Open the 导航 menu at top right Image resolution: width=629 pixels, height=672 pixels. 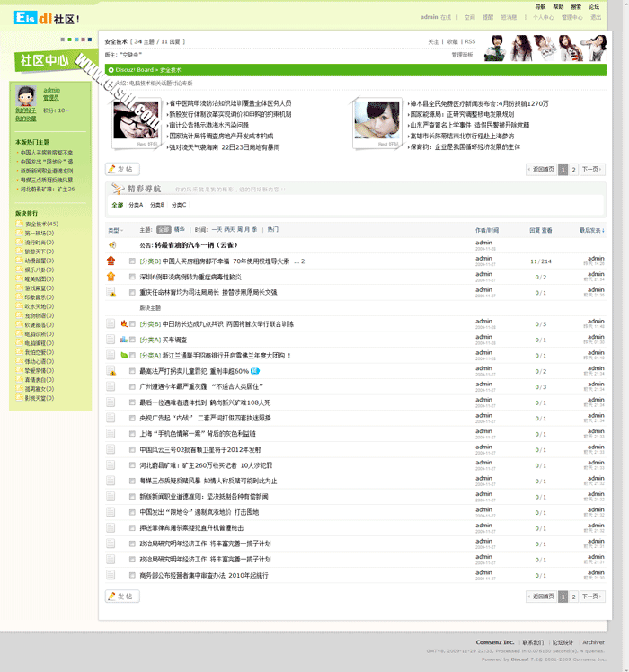(540, 7)
